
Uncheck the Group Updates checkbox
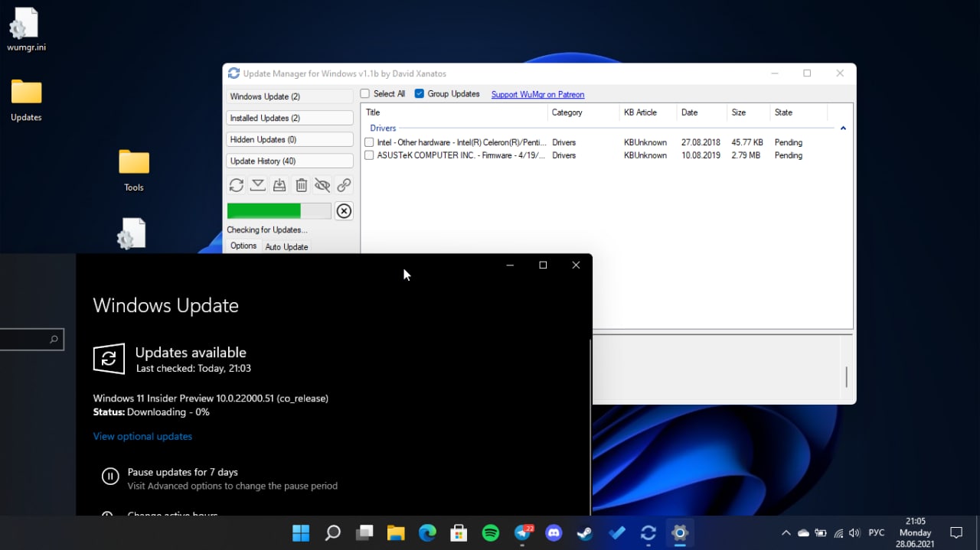point(420,94)
